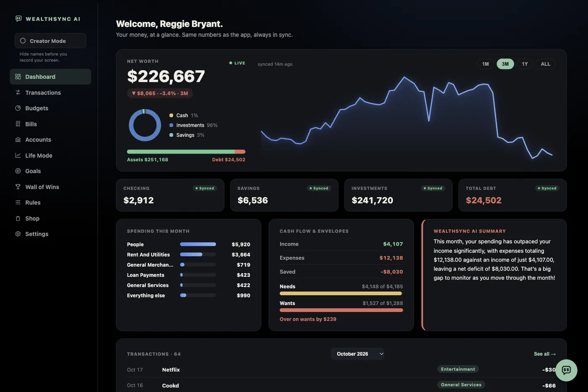Go to the Shop

tap(50, 218)
